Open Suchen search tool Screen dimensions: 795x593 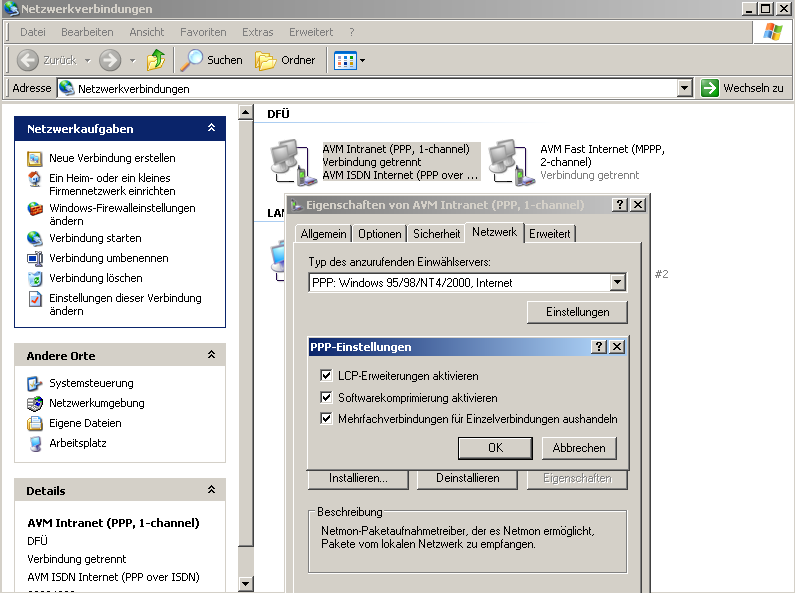pyautogui.click(x=211, y=60)
